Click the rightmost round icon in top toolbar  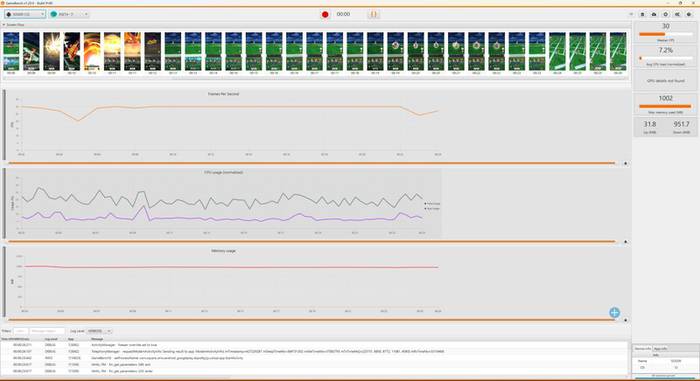689,14
